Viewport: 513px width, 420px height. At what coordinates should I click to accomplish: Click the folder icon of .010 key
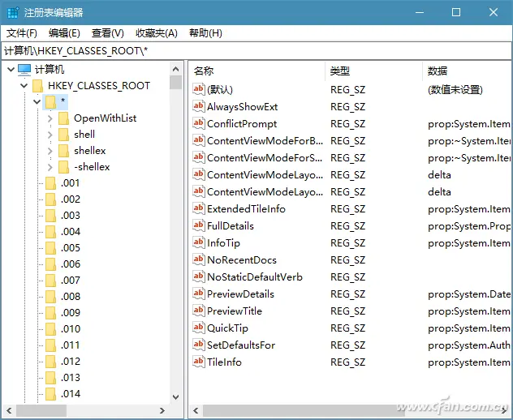tap(50, 329)
